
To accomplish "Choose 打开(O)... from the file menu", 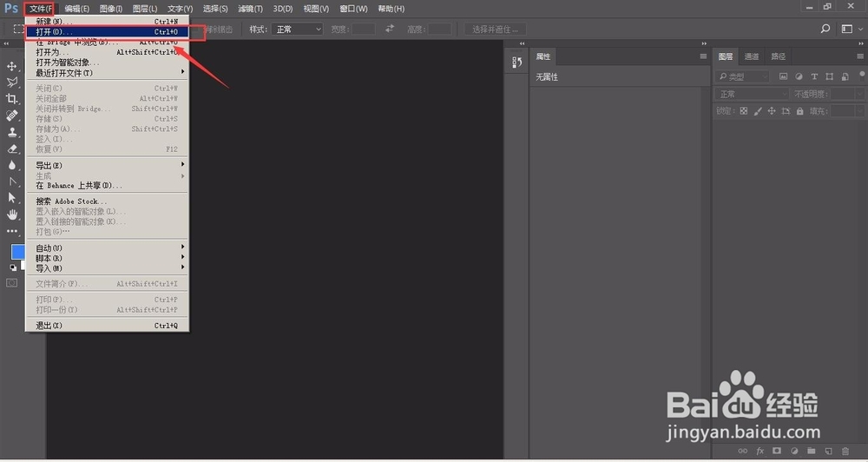I will point(108,32).
